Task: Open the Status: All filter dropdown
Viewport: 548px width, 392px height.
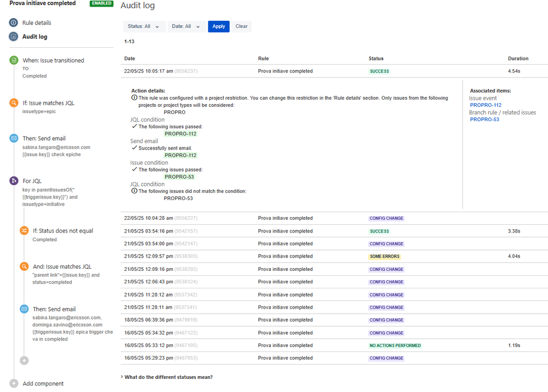Action: [x=144, y=26]
